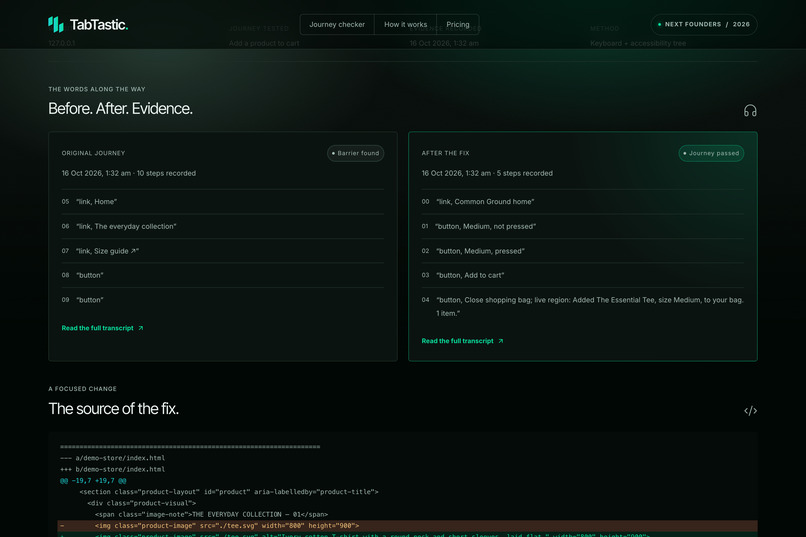The image size is (806, 537).
Task: Click the Next Founders 2026 badge
Action: (704, 24)
